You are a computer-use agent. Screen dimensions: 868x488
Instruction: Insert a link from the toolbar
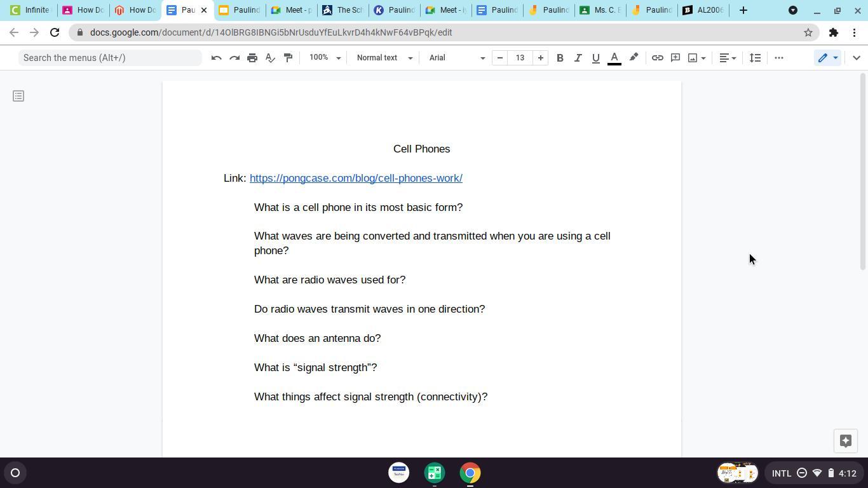click(x=658, y=58)
